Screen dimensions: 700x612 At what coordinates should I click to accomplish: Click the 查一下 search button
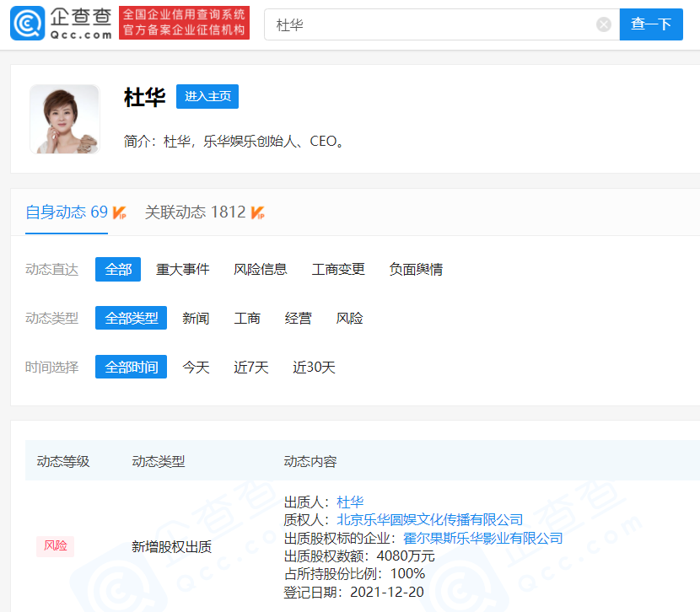(x=651, y=24)
